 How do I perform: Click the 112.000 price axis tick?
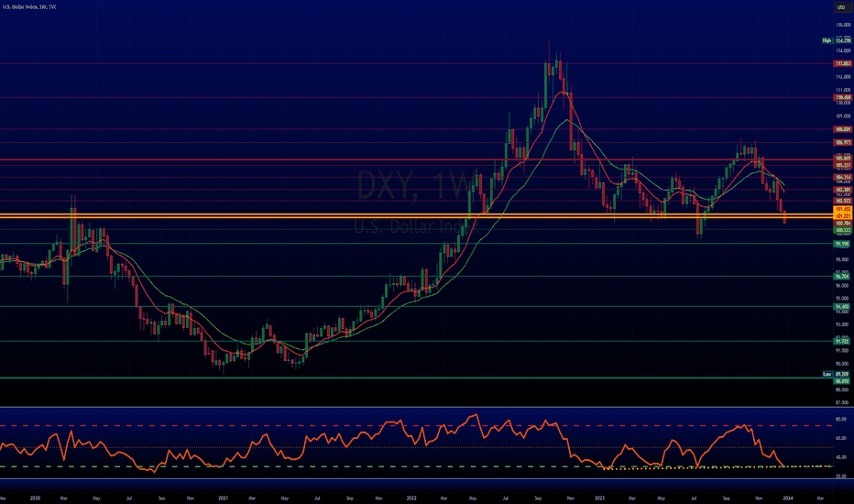point(843,77)
